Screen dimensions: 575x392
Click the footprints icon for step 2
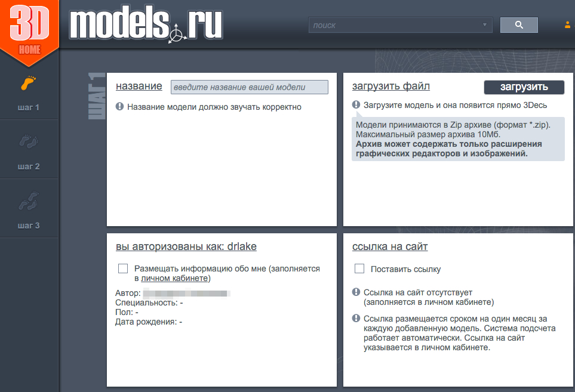(x=29, y=141)
